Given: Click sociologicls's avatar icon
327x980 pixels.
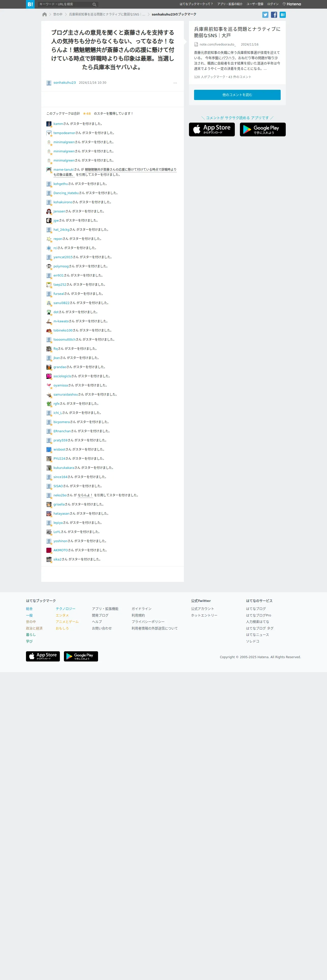Looking at the screenshot, I should (49, 376).
